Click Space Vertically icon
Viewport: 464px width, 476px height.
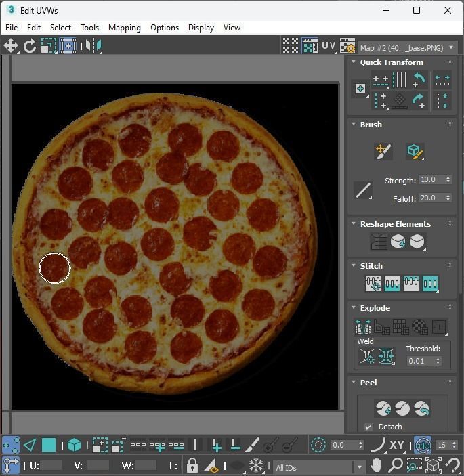(x=442, y=101)
